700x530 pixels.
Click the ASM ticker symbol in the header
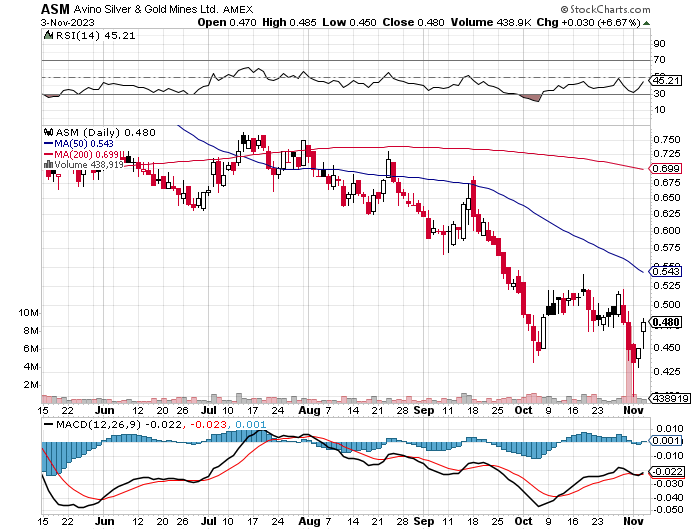55,9
